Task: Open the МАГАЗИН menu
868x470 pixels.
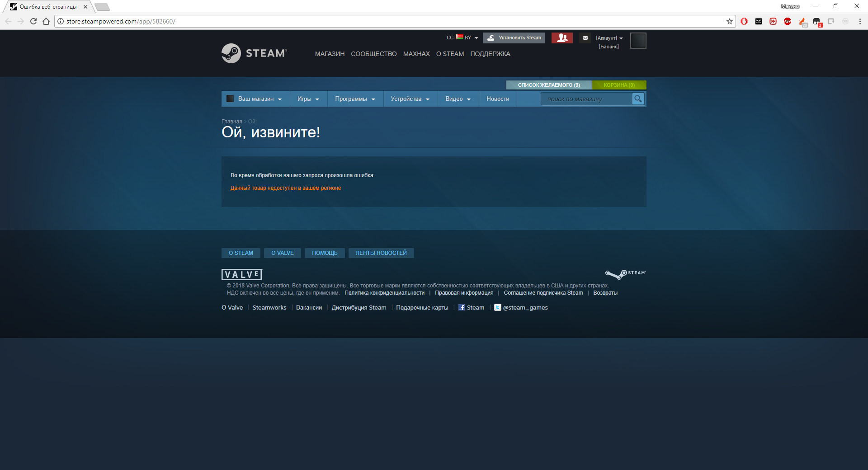Action: pos(330,54)
